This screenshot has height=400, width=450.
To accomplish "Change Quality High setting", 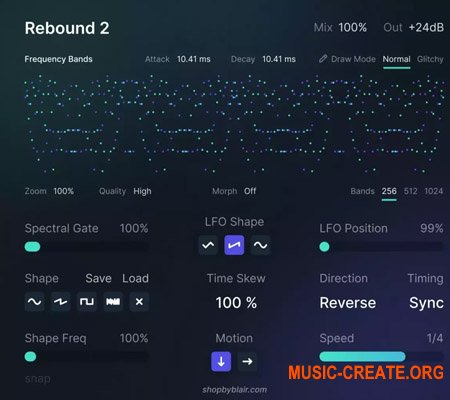I will click(142, 191).
